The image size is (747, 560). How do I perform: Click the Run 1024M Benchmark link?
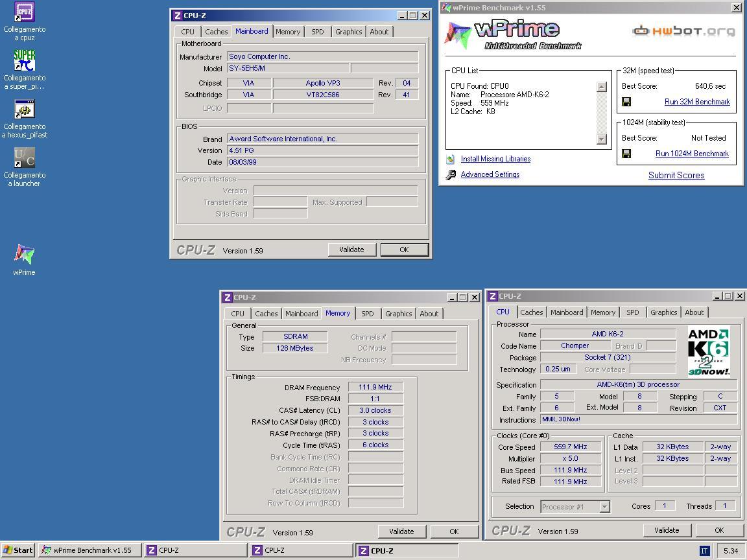pyautogui.click(x=692, y=154)
